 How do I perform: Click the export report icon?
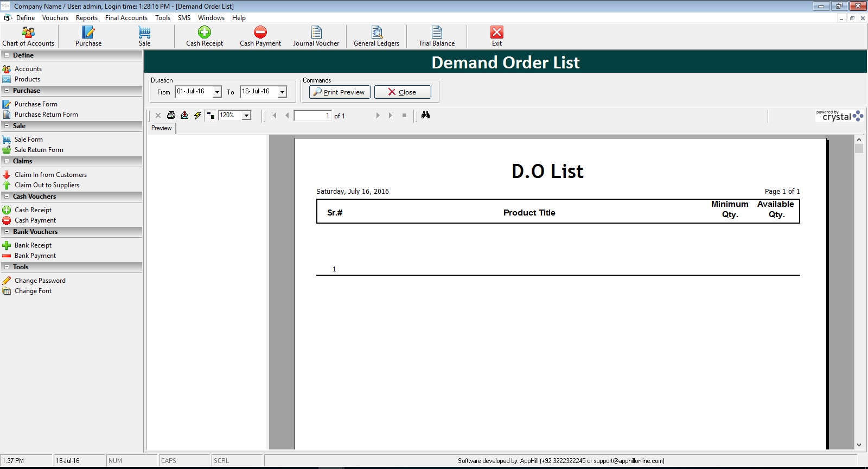pos(184,115)
